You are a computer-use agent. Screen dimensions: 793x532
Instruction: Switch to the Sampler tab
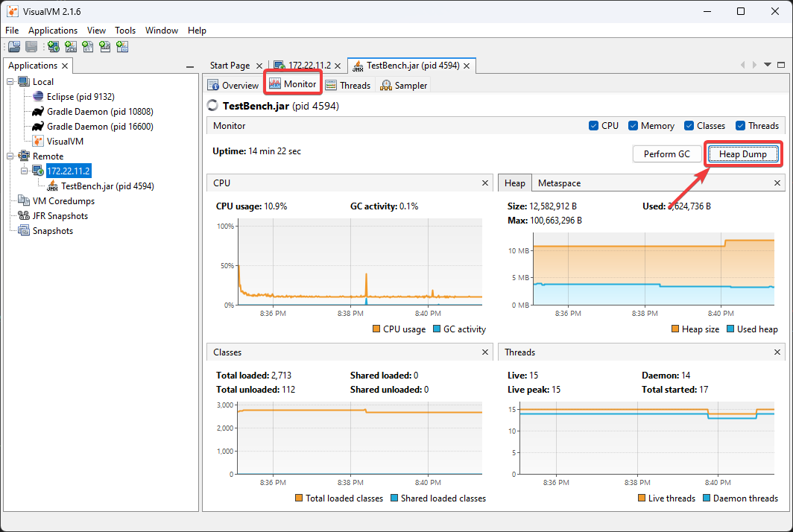[x=404, y=86]
